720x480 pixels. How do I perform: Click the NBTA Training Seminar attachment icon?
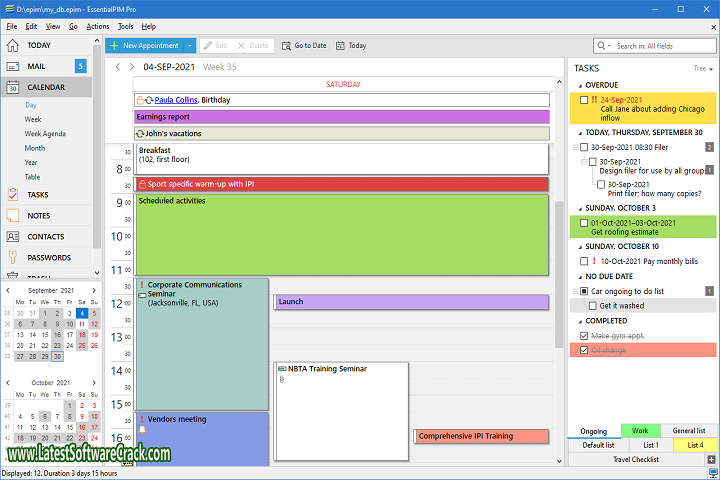point(281,379)
